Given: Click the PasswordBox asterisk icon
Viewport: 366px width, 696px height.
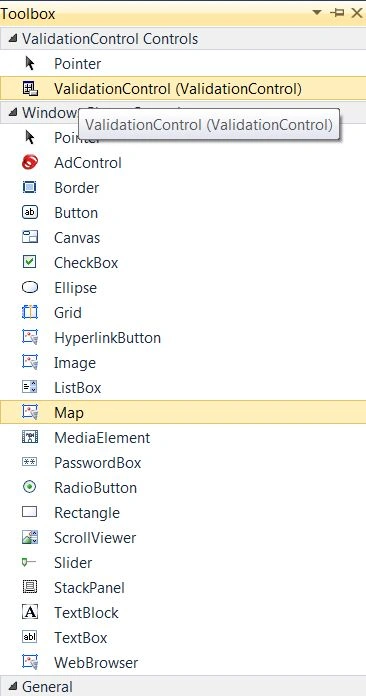Looking at the screenshot, I should coord(30,463).
